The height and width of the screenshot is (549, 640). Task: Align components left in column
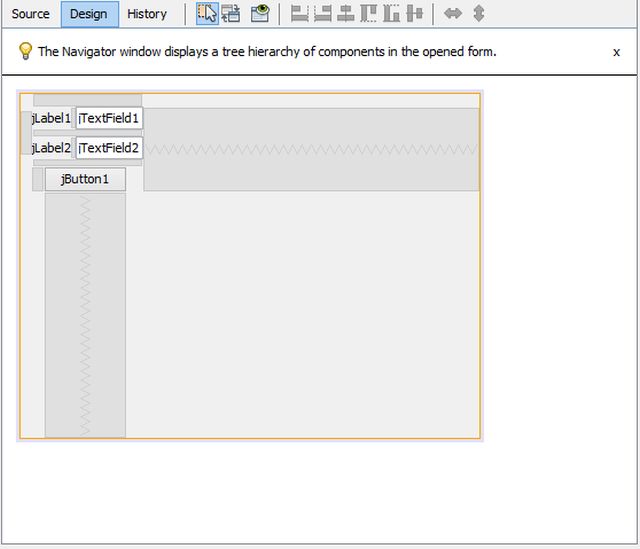300,13
